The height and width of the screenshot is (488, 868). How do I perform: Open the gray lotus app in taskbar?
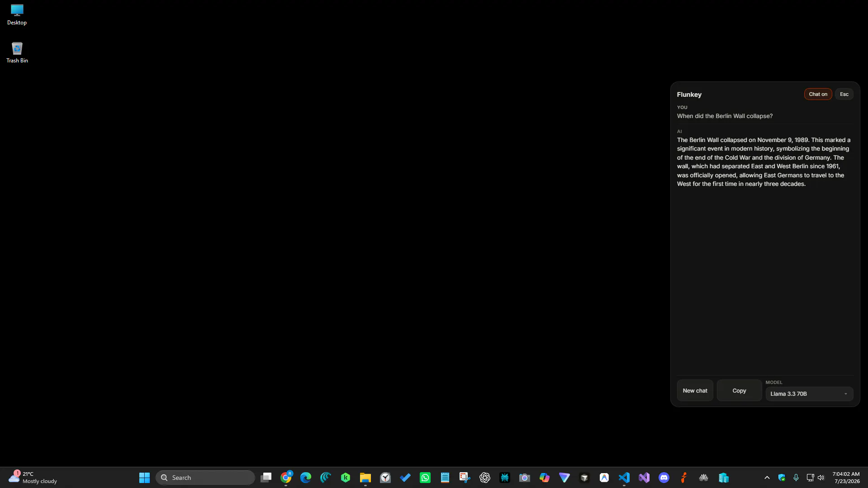[x=704, y=478]
